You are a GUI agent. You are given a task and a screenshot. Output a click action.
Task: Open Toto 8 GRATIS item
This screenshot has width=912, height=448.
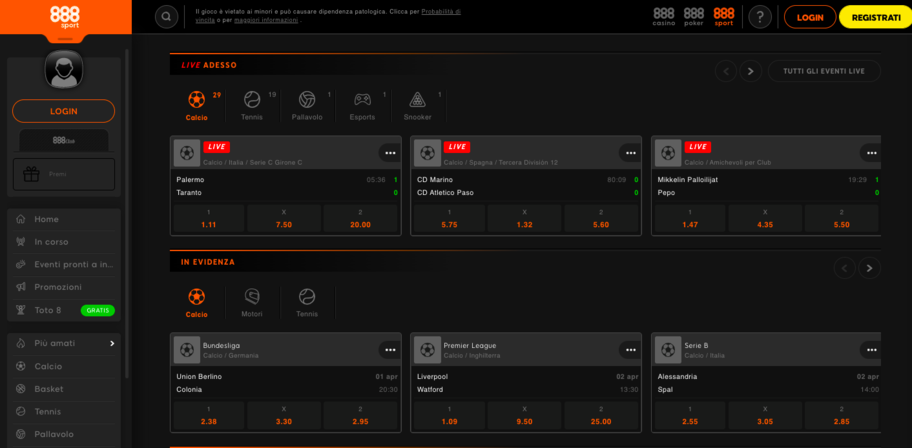click(64, 310)
